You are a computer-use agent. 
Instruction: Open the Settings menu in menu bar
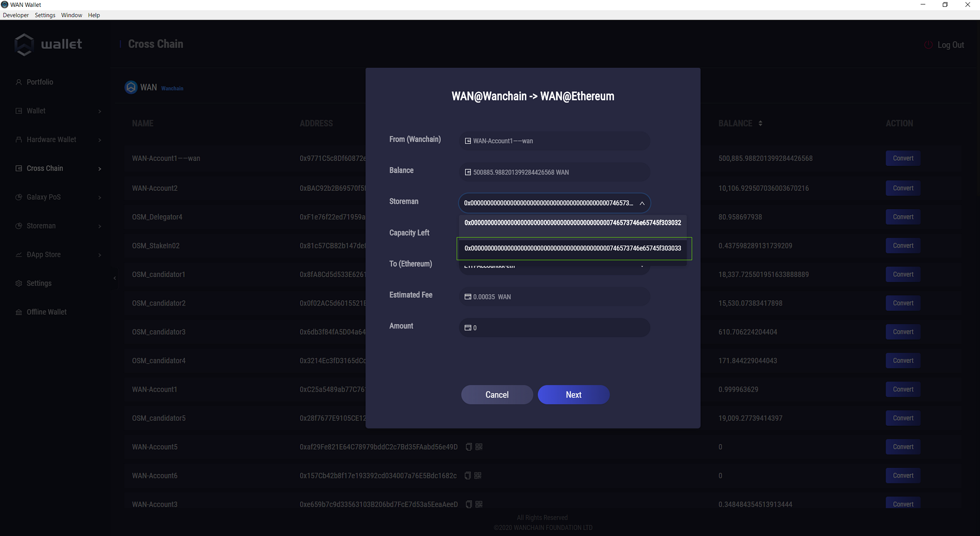pos(45,15)
